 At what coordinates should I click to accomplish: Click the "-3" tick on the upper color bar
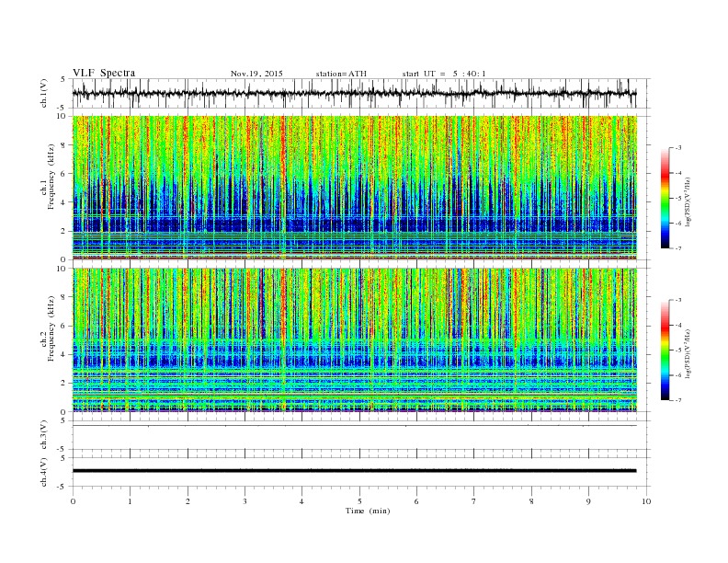pos(678,148)
